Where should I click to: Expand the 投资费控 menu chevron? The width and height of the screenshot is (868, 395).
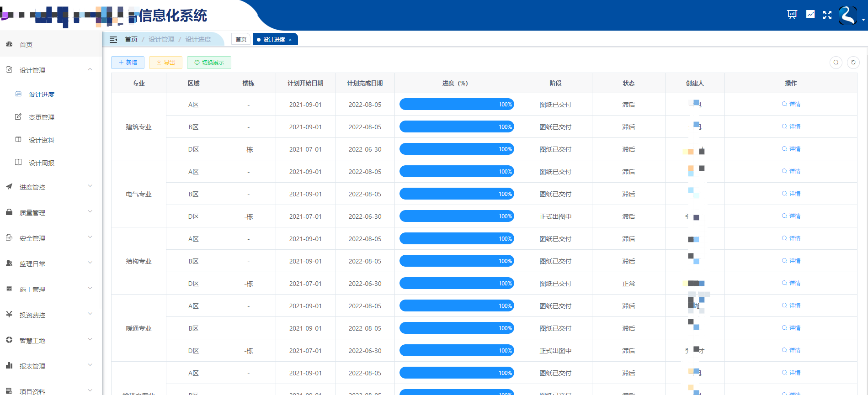click(90, 314)
